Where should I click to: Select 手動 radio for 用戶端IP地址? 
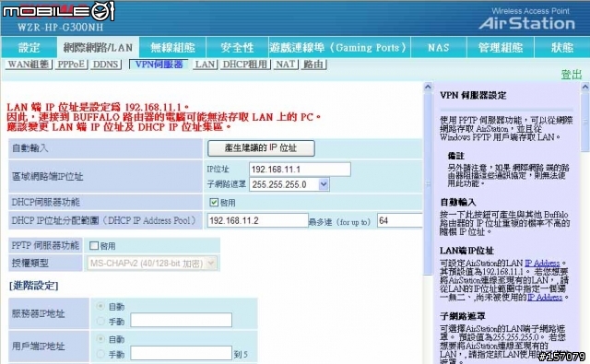(100, 354)
